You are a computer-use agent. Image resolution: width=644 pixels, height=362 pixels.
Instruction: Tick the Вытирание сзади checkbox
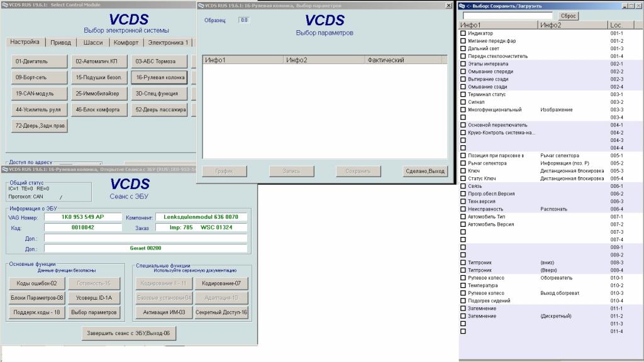pyautogui.click(x=463, y=79)
